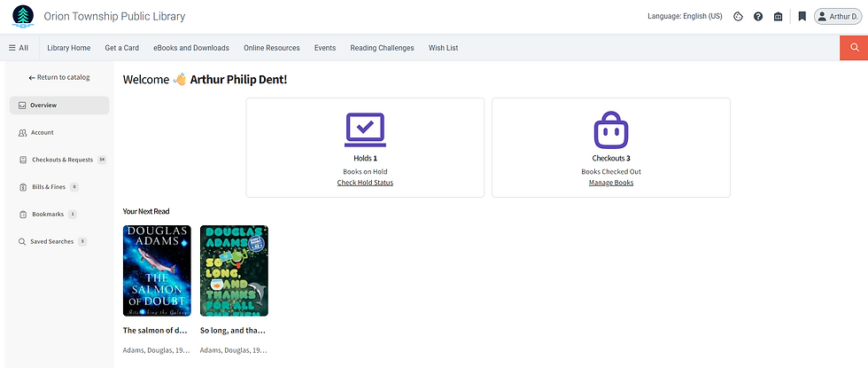Screen dimensions: 868x368
Task: Click the orange search button
Action: (x=854, y=48)
